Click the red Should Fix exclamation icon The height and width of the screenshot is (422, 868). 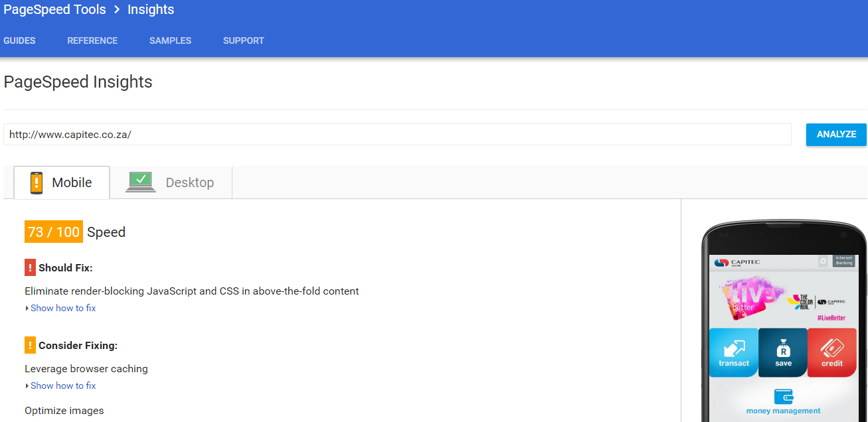[x=30, y=268]
